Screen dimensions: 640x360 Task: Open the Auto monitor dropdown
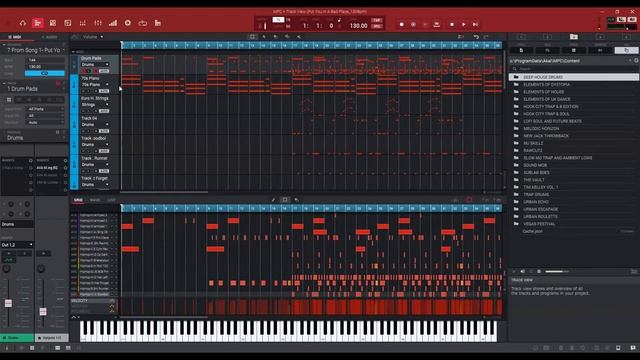[45, 122]
